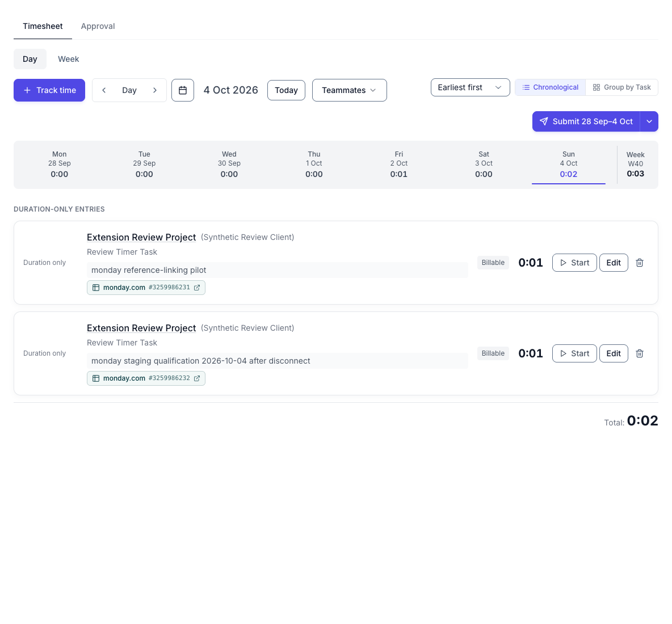
Task: Delete the monday reference-linking pilot entry
Action: pos(640,263)
